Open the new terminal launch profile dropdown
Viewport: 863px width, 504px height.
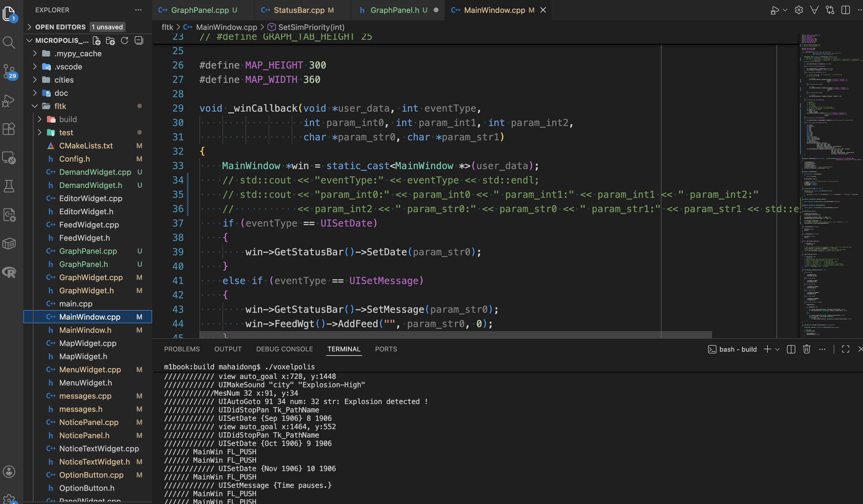click(778, 349)
